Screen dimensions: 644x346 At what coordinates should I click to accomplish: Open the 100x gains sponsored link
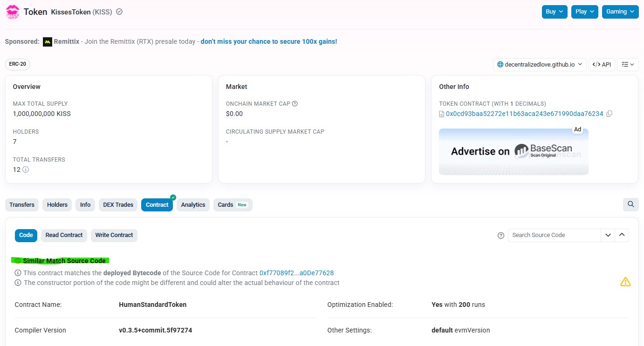click(269, 42)
